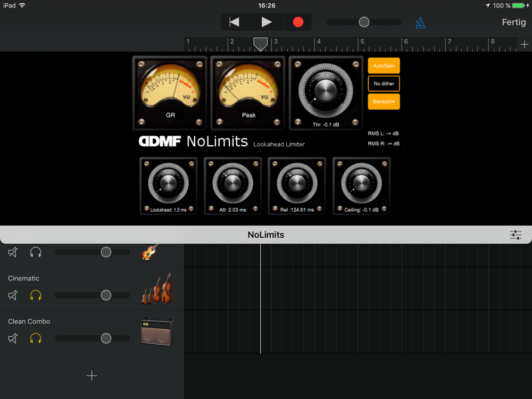Image resolution: width=532 pixels, height=399 pixels.
Task: Tap the battery indicator in status bar
Action: 518,5
